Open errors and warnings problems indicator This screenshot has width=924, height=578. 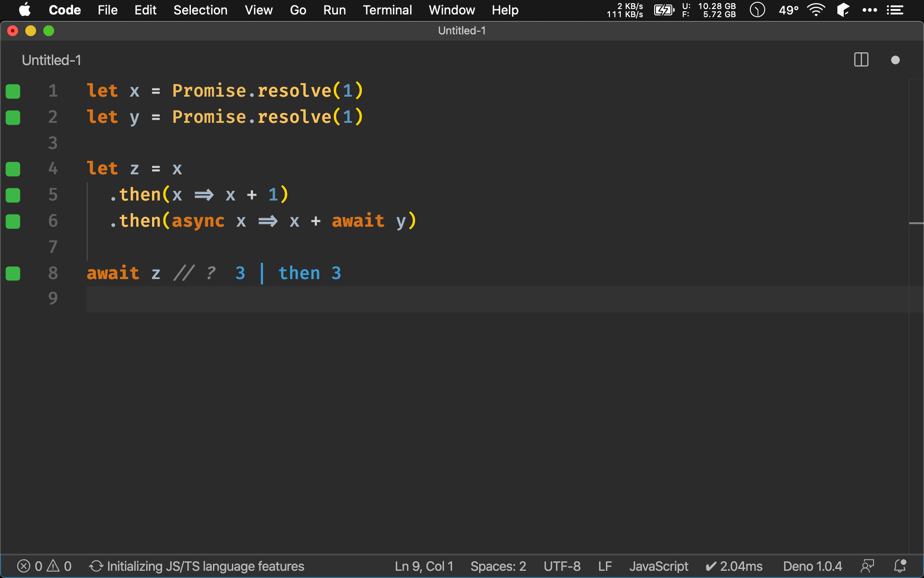tap(44, 566)
